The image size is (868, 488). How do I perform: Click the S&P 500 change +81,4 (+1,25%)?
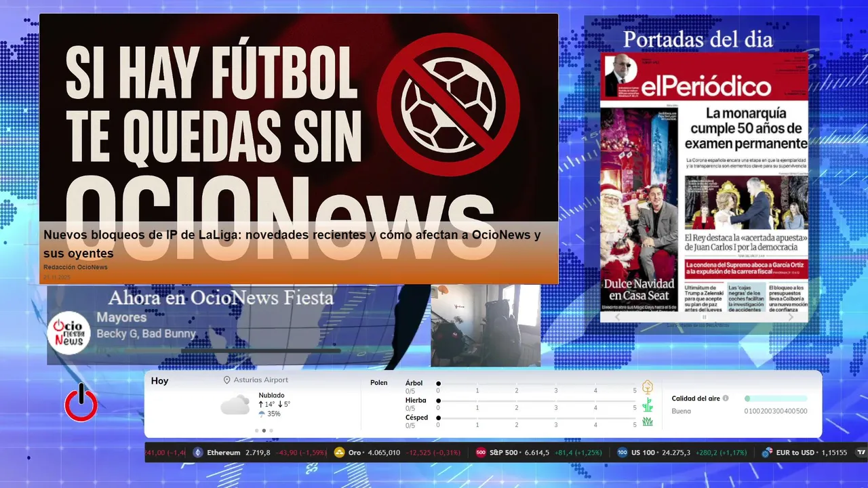[x=577, y=452]
